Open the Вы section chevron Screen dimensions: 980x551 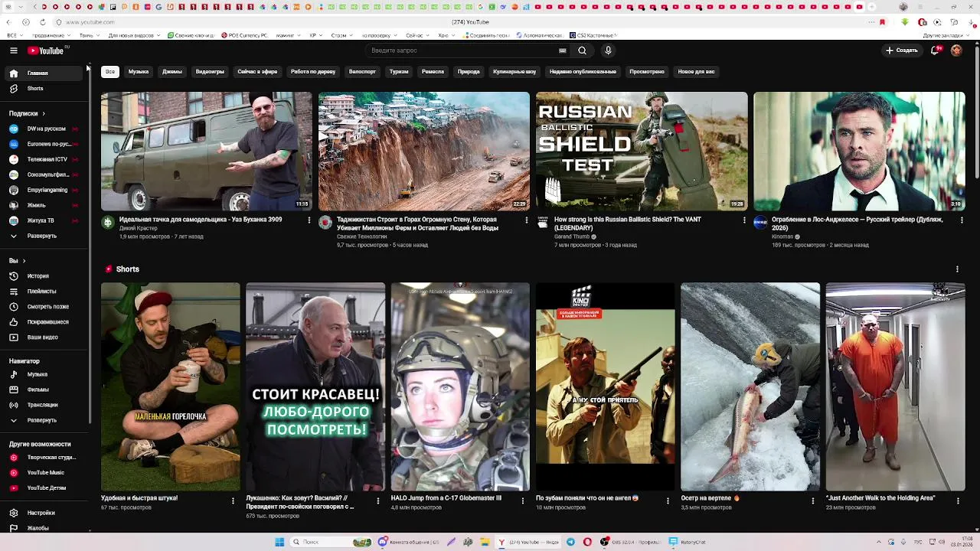coord(24,261)
